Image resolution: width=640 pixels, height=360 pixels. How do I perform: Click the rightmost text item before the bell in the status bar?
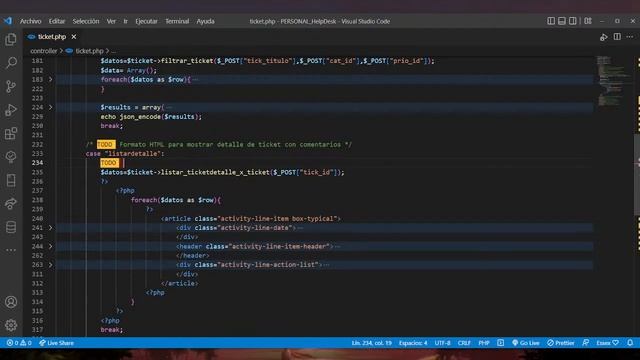pyautogui.click(x=607, y=343)
